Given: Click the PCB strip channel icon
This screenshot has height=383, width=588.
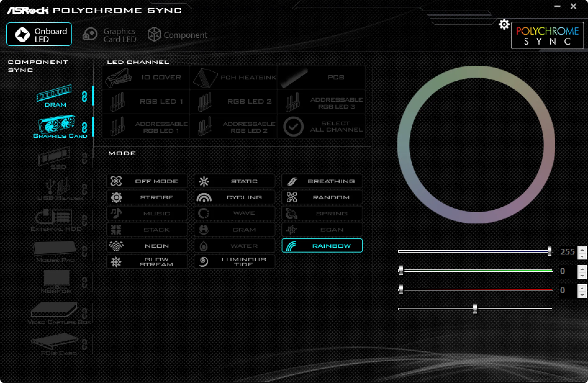Looking at the screenshot, I should [x=294, y=78].
